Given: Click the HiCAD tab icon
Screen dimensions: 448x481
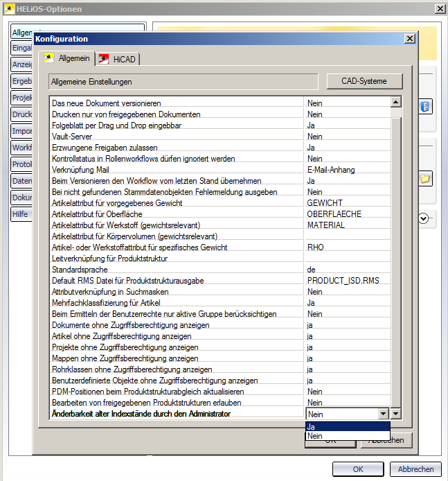Looking at the screenshot, I should tap(104, 59).
